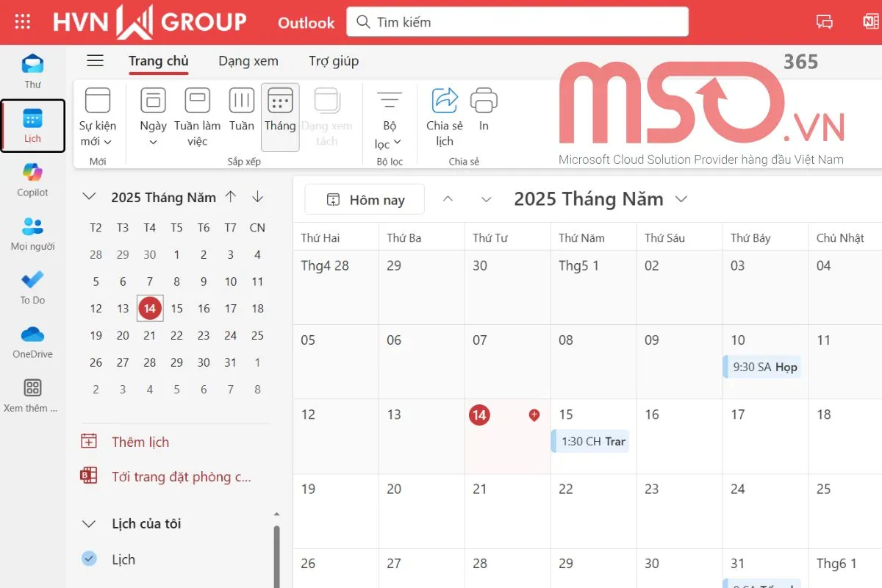Switch to the Dạng xem ribbon tab
Screen dimensions: 882x588
[x=248, y=60]
